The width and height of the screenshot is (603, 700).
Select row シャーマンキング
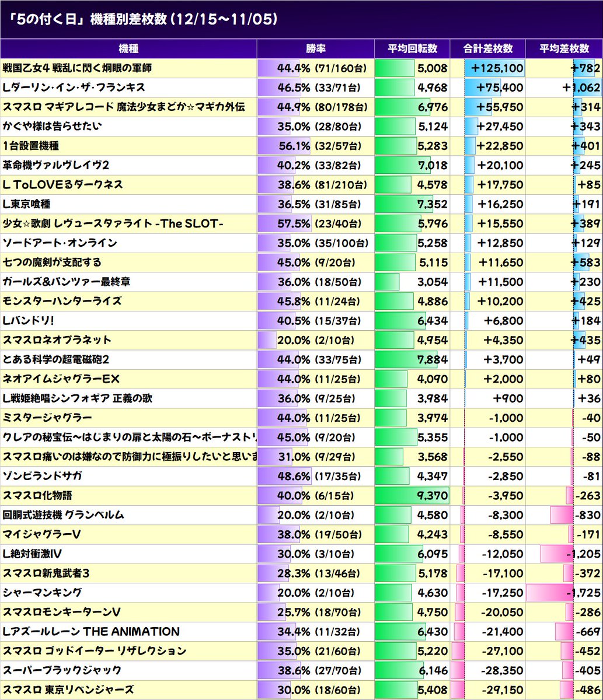coord(301,593)
